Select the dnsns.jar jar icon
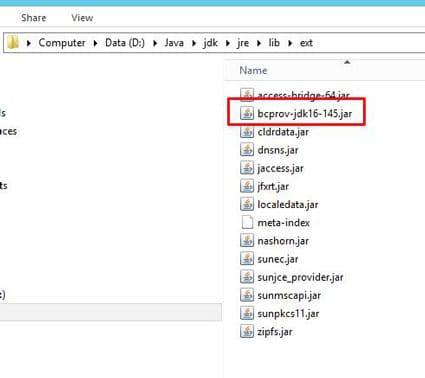The width and height of the screenshot is (425, 378). [247, 150]
